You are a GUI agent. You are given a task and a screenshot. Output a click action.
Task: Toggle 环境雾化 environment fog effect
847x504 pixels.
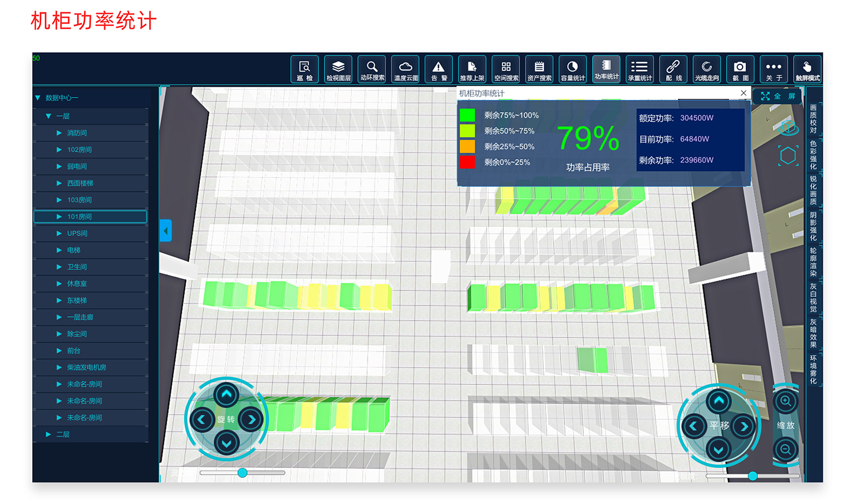click(x=813, y=369)
